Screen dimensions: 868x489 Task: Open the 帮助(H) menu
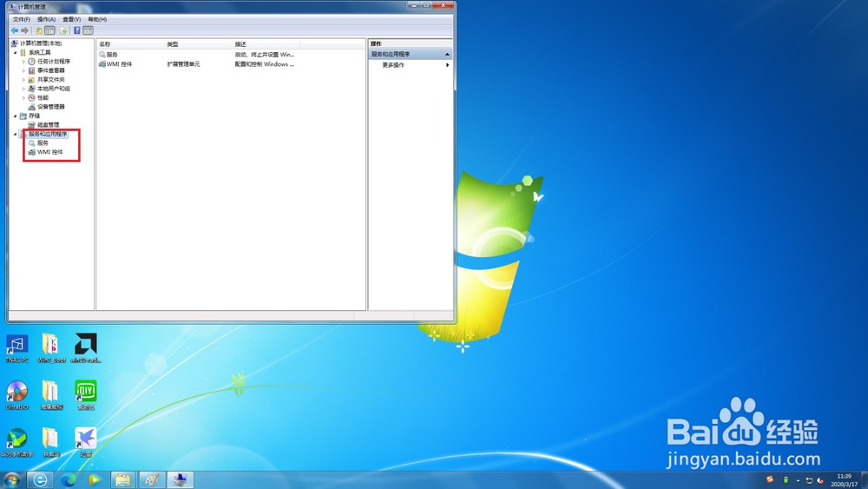(97, 19)
